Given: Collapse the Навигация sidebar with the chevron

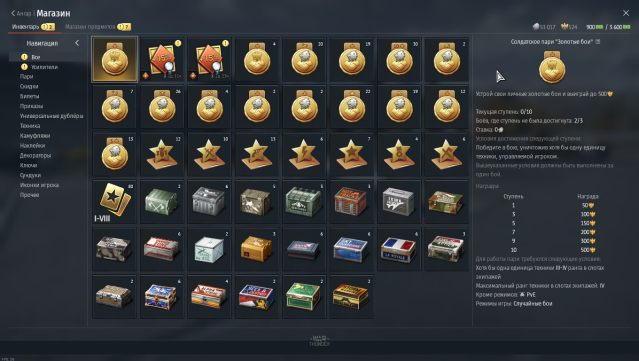Looking at the screenshot, I should [77, 43].
